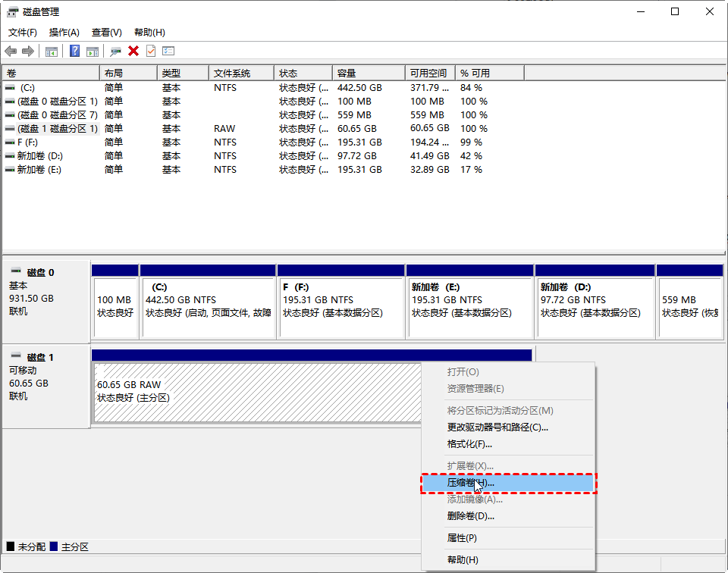Viewport: 728px width, 573px height.
Task: Click the red X delete icon
Action: pyautogui.click(x=133, y=51)
